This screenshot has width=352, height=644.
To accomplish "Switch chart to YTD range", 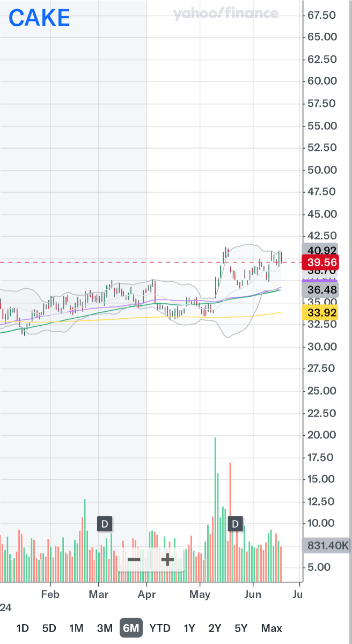I will [x=159, y=628].
